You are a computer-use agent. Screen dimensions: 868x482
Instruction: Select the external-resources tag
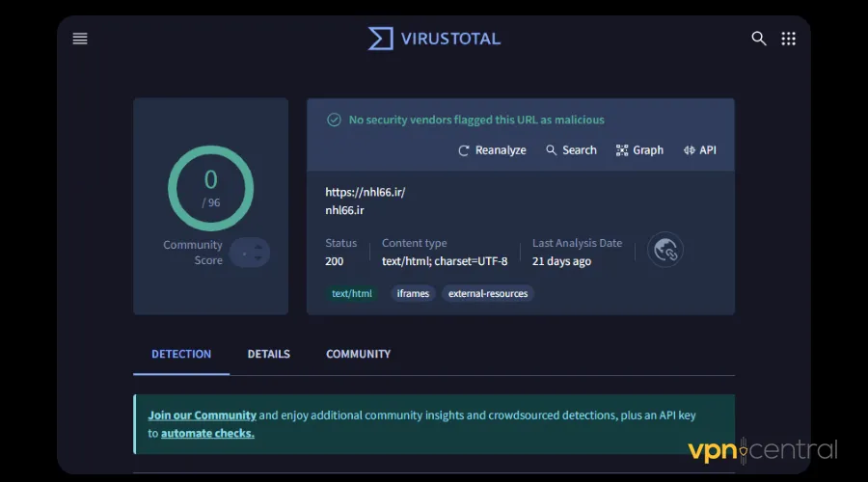488,293
